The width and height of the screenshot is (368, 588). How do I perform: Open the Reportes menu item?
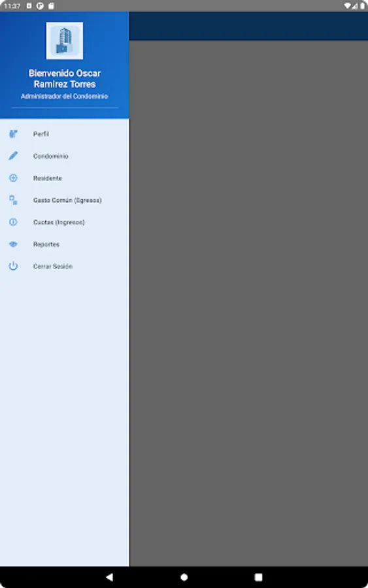[x=65, y=244]
